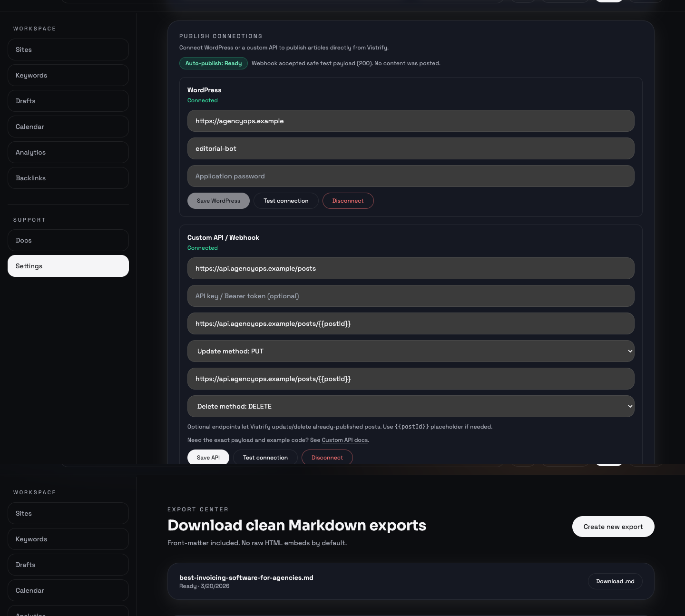Expand the Update method: PUT dropdown
This screenshot has height=616, width=685.
tap(411, 351)
